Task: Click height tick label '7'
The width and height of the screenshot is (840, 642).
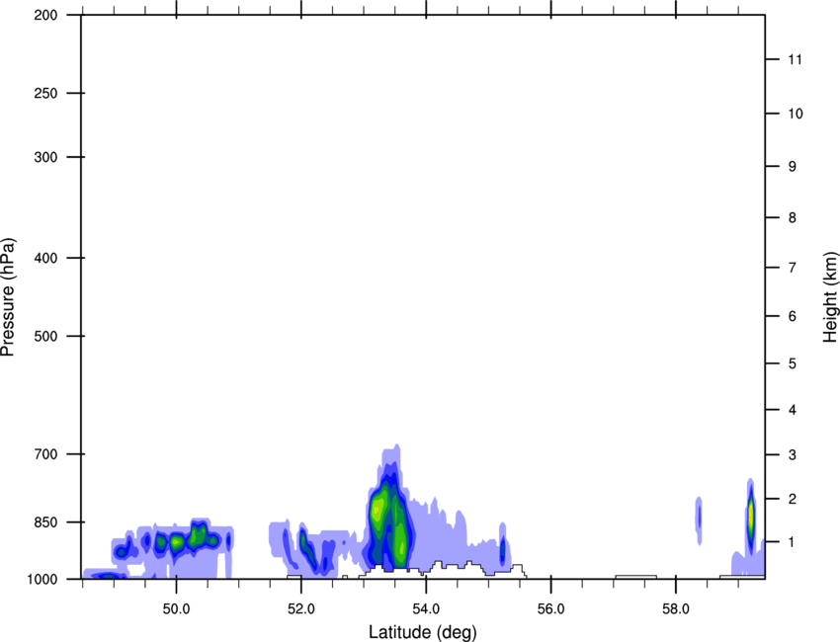Action: pos(793,268)
